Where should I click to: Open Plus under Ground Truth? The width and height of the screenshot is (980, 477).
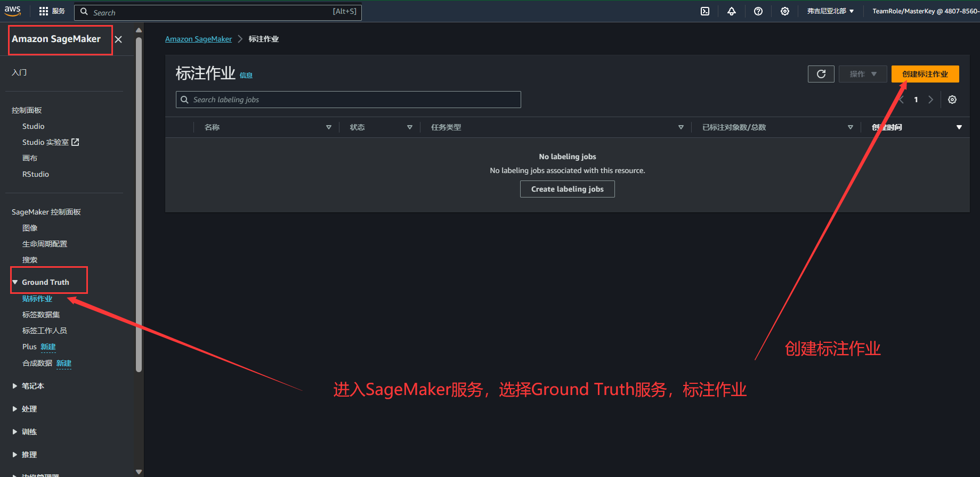coord(29,347)
